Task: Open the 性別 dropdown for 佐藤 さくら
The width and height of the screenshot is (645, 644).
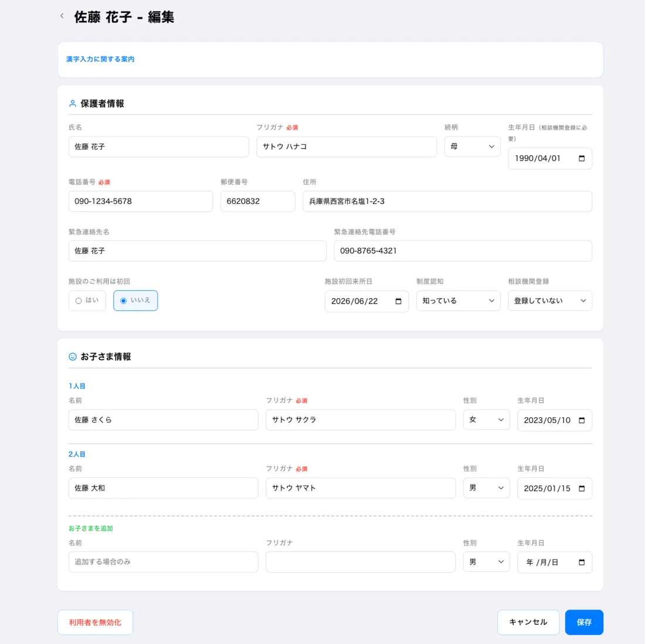Action: [x=486, y=420]
